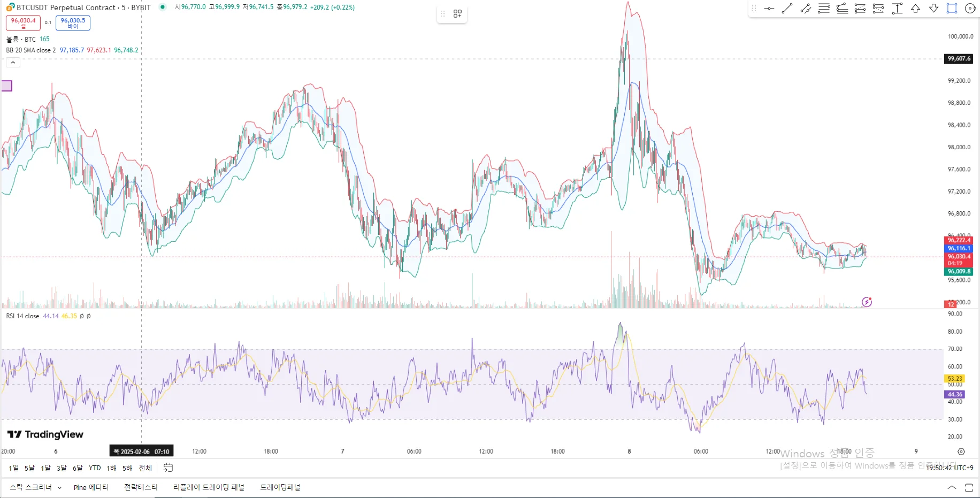Click the +209.2 (+0.22%) change value

coord(332,7)
